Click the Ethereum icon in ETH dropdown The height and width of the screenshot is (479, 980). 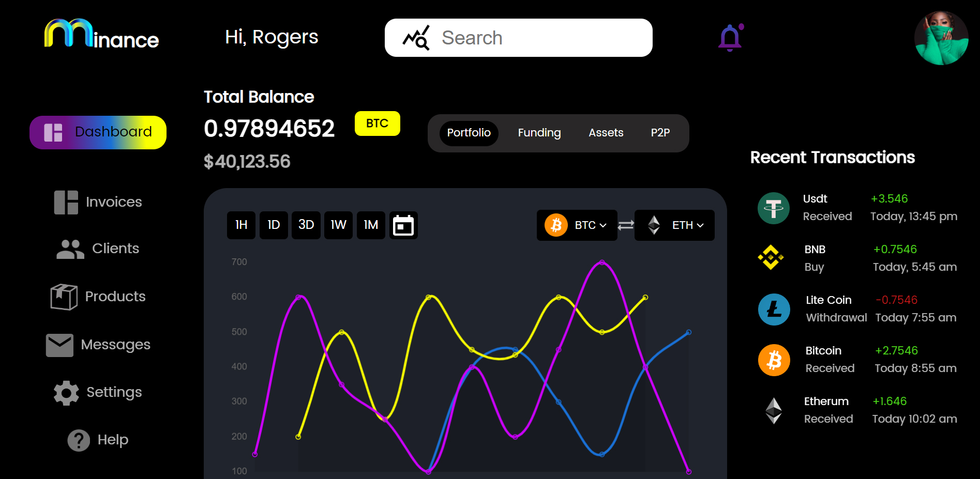coord(654,225)
